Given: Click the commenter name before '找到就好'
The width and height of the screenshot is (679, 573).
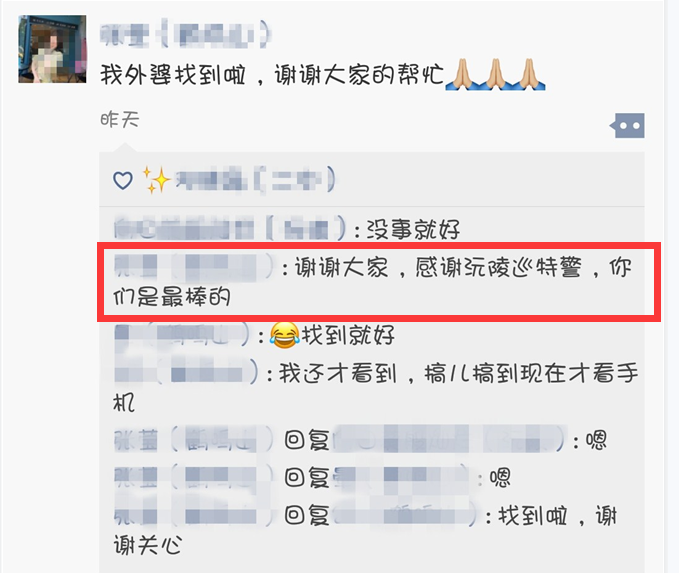Looking at the screenshot, I should click(182, 335).
